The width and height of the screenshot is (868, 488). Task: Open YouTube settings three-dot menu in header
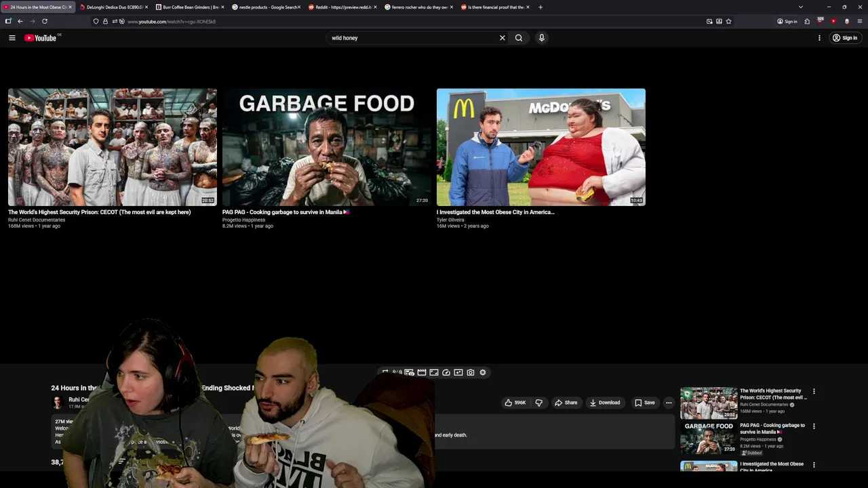click(x=819, y=38)
